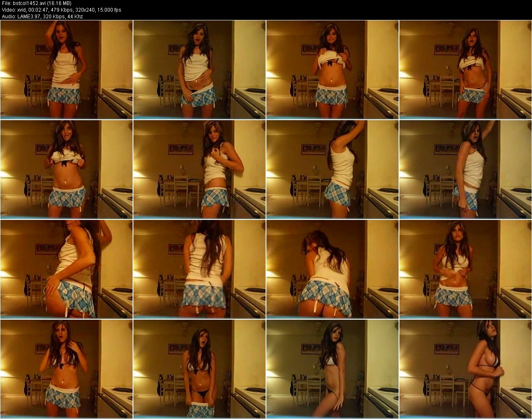Open fourth thumbnail in the second row

465,170
